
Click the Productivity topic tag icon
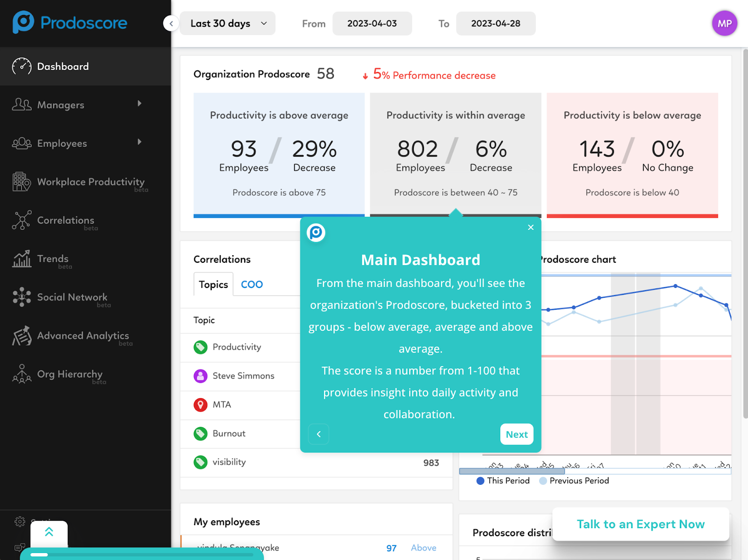[x=201, y=347]
